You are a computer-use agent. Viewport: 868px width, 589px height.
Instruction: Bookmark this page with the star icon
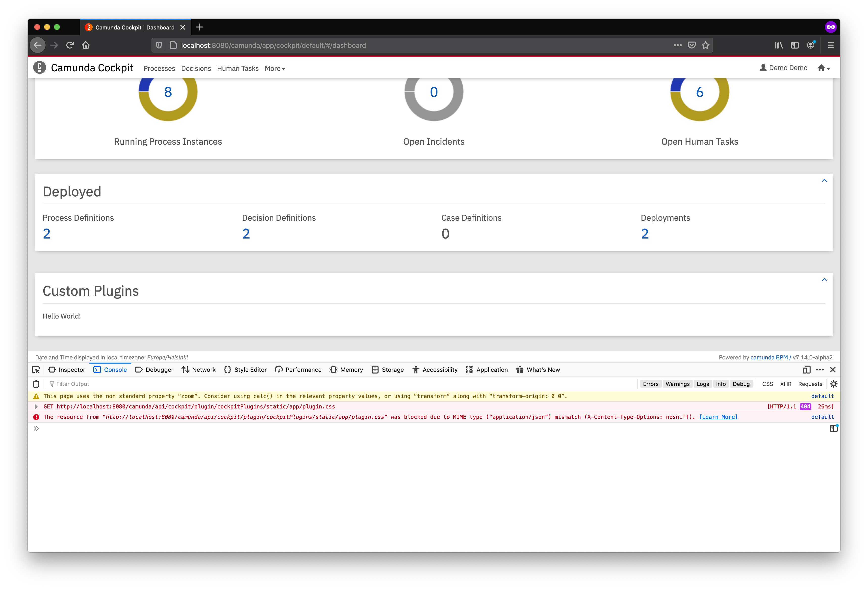click(x=705, y=45)
